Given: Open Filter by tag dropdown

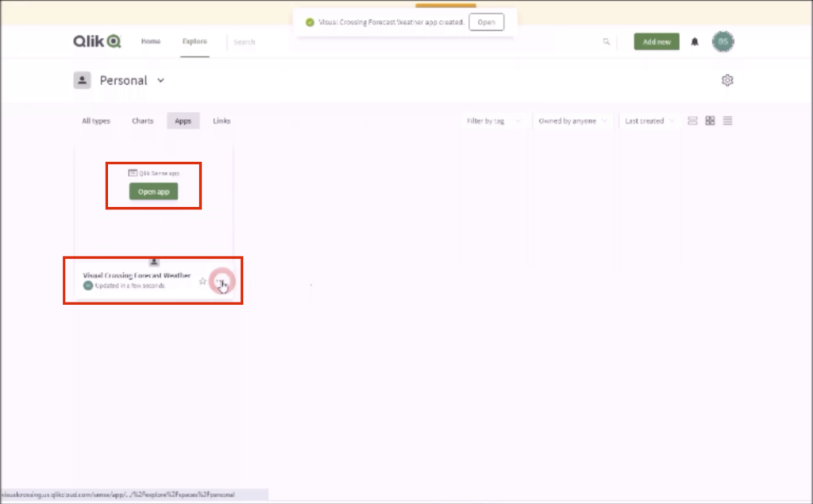Looking at the screenshot, I should pos(494,121).
